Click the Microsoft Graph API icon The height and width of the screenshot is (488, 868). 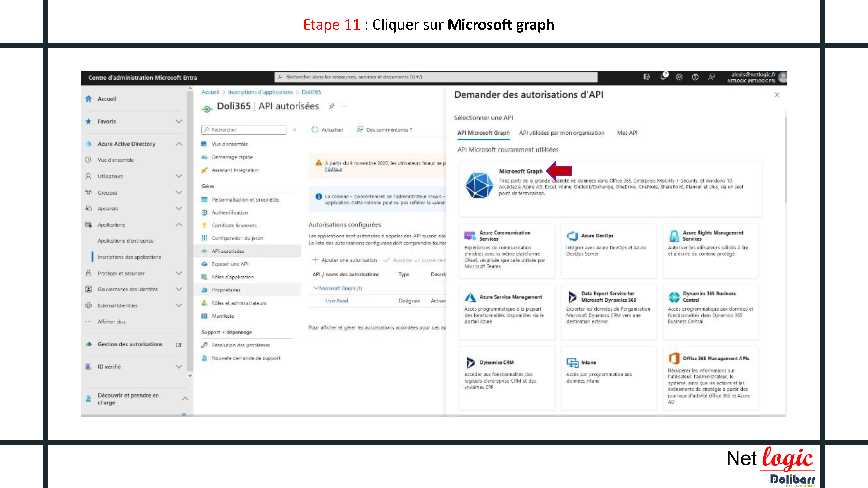tap(479, 185)
